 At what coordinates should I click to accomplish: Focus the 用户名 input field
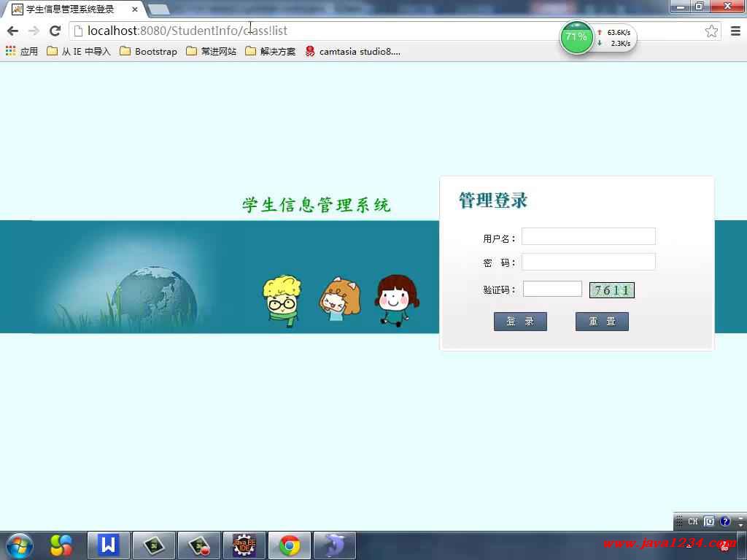click(x=589, y=237)
